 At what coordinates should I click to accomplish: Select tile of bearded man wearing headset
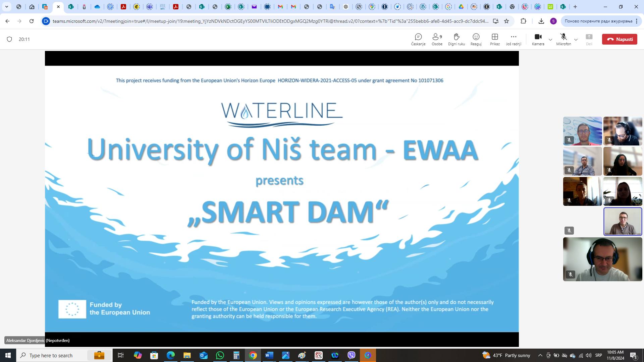click(623, 131)
